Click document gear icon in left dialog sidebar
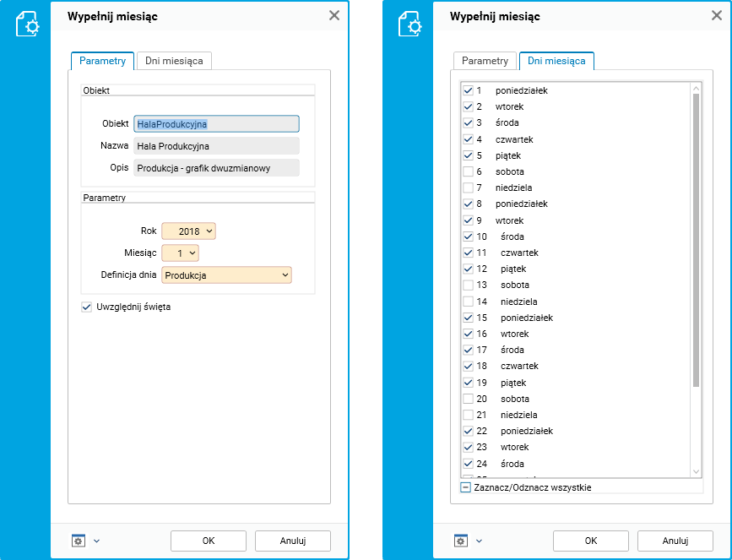 coord(27,24)
